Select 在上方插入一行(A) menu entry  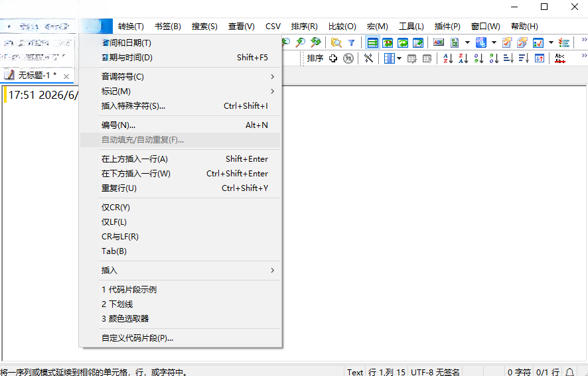pos(180,159)
